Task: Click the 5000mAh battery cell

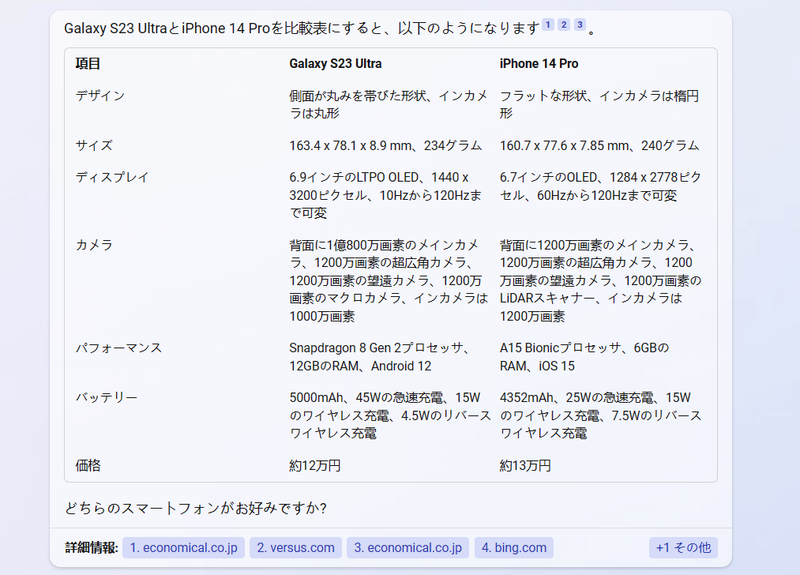Action: coord(390,415)
